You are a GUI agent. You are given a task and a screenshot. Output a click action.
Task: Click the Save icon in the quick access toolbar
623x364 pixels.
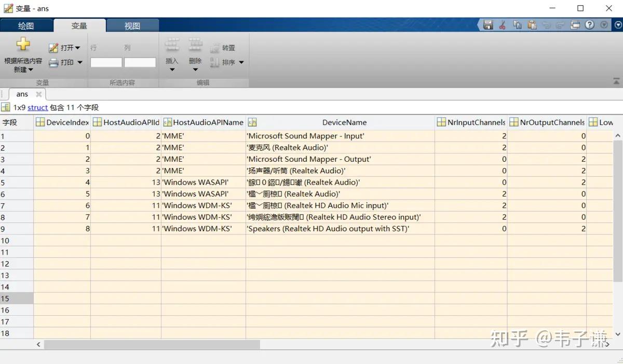[487, 24]
